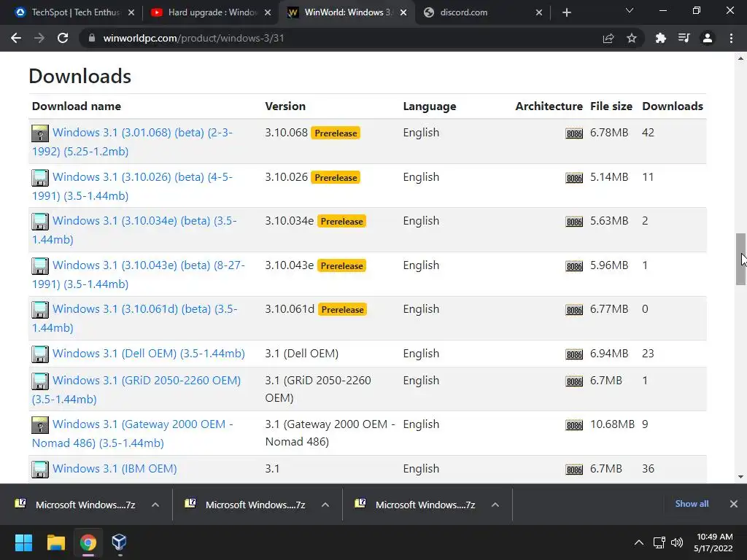The width and height of the screenshot is (747, 560).
Task: Expand options for the first downloaded 7z file
Action: pos(155,505)
